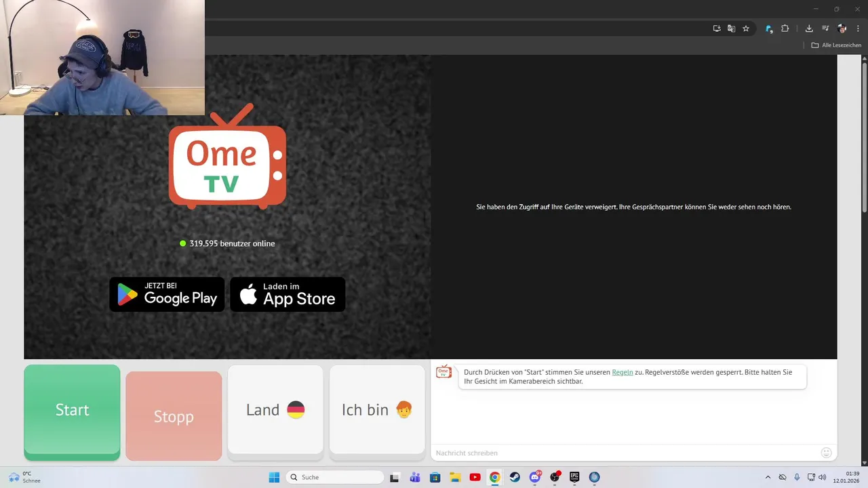Image resolution: width=868 pixels, height=488 pixels.
Task: Open the Land country selector
Action: click(275, 410)
